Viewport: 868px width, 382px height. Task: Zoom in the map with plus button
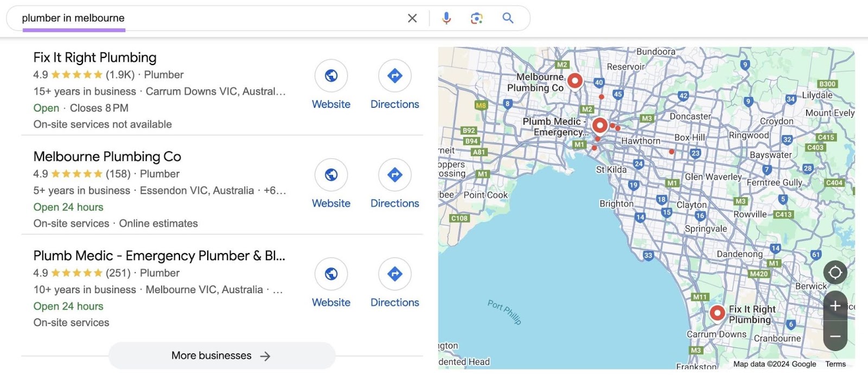(835, 306)
